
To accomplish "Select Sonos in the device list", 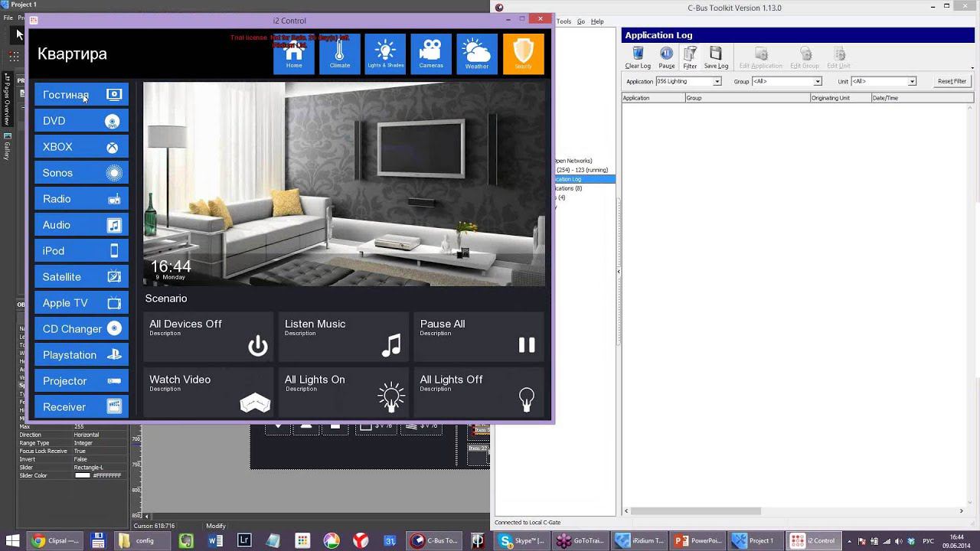I will coord(81,173).
